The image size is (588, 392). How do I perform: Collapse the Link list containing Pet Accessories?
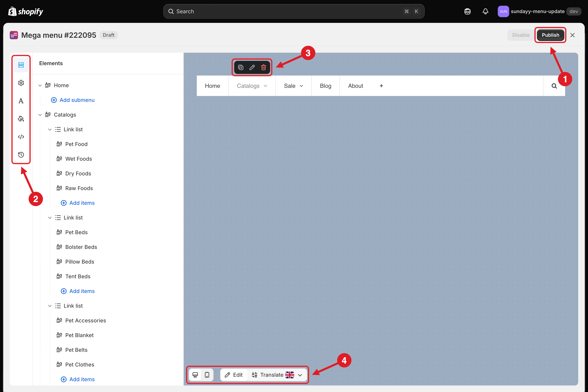(50, 306)
